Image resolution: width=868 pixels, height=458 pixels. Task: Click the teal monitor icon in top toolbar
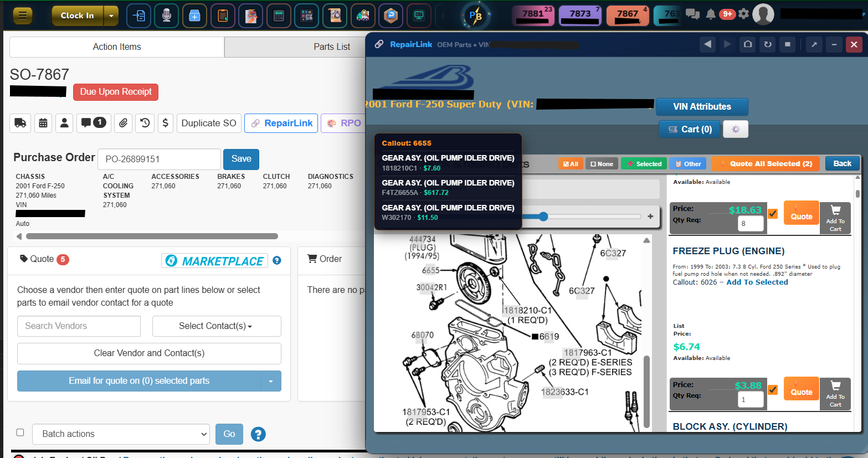tap(419, 16)
